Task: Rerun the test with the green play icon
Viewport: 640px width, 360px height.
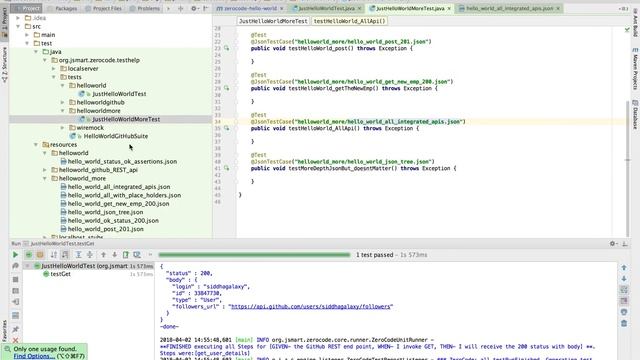Action: (x=15, y=255)
